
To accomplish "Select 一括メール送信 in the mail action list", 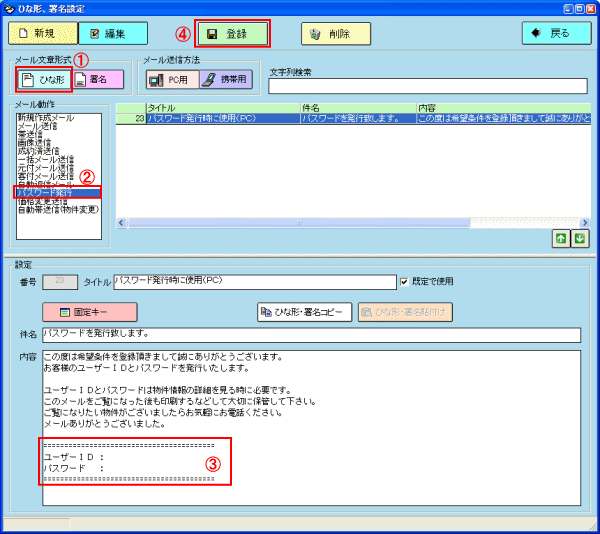I will 46,159.
